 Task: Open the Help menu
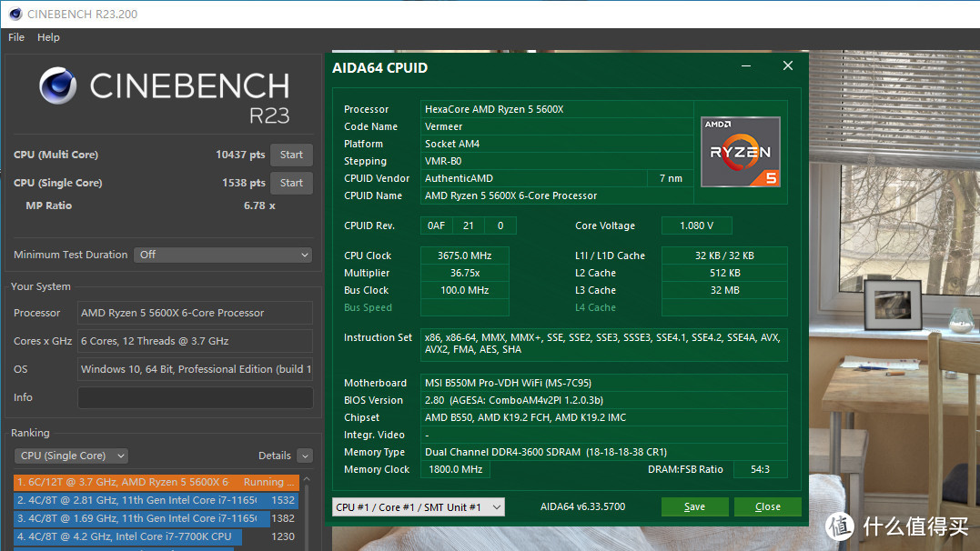click(48, 37)
